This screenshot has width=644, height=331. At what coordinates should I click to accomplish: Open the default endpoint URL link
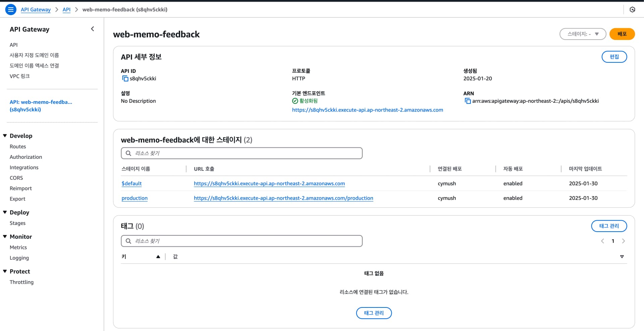[368, 110]
